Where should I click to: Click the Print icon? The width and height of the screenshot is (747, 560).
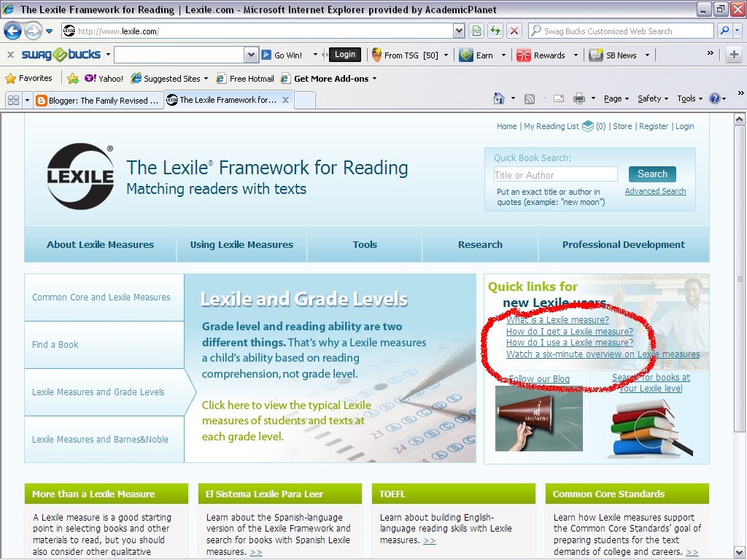click(578, 99)
